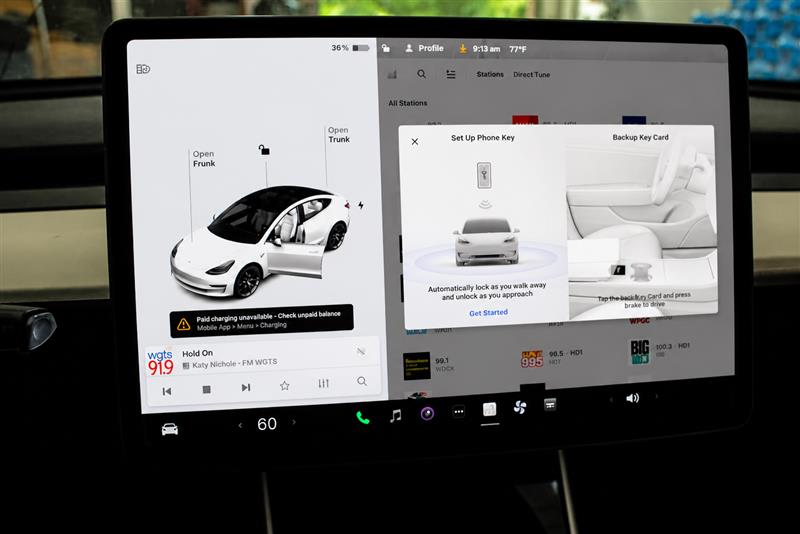The width and height of the screenshot is (800, 534).
Task: Tap the 60 temperature value
Action: coord(267,424)
